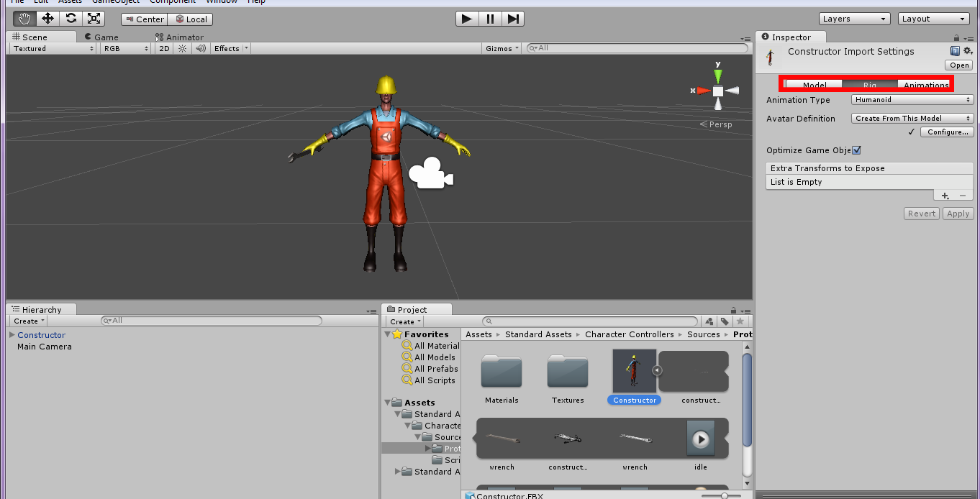Image resolution: width=980 pixels, height=499 pixels.
Task: Pause the game playback
Action: [490, 19]
